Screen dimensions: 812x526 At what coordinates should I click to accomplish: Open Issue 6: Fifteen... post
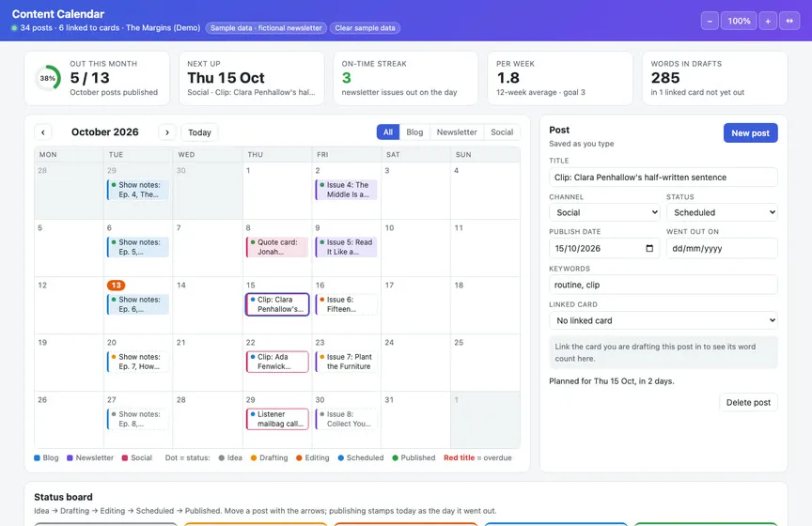point(347,304)
